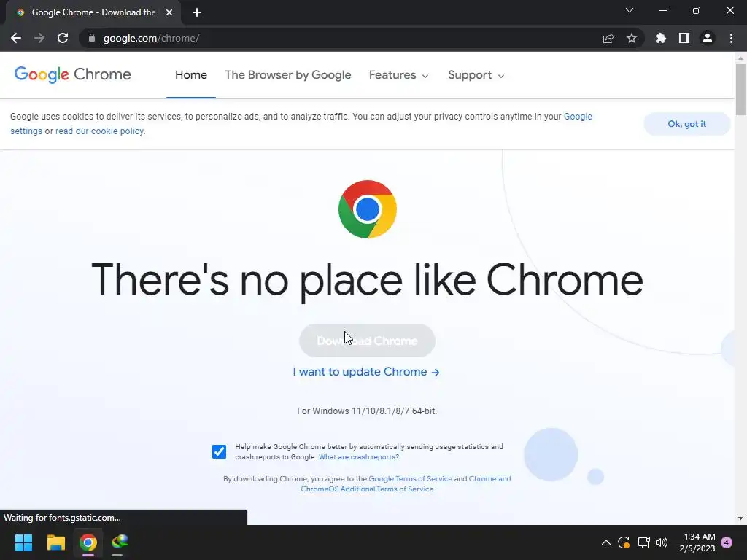Click the vertical page scrollbar thumb

click(740, 90)
